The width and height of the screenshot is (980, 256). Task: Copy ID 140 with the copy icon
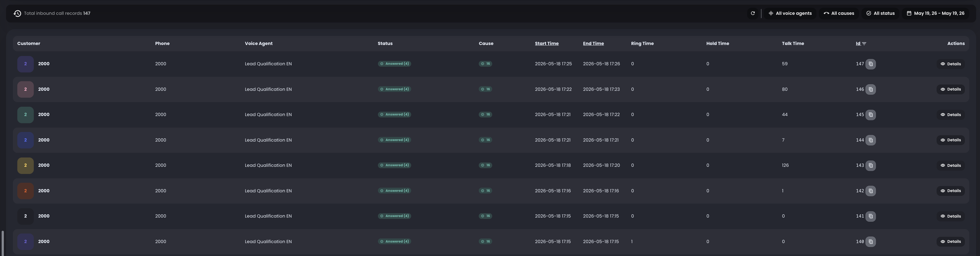pyautogui.click(x=870, y=241)
